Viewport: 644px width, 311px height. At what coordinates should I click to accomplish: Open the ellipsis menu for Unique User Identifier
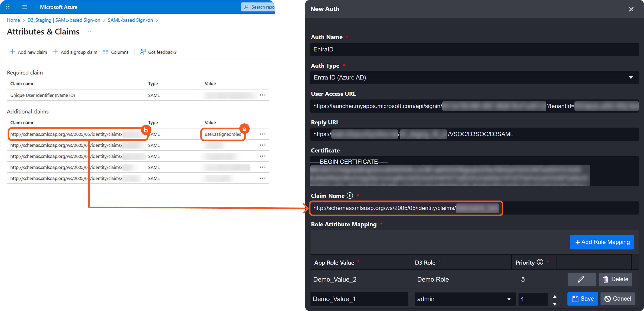pyautogui.click(x=263, y=95)
